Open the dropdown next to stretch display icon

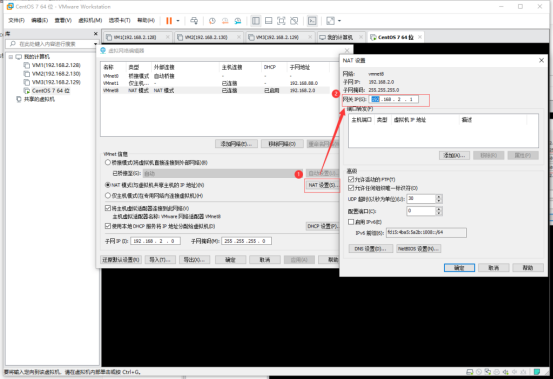click(x=339, y=21)
